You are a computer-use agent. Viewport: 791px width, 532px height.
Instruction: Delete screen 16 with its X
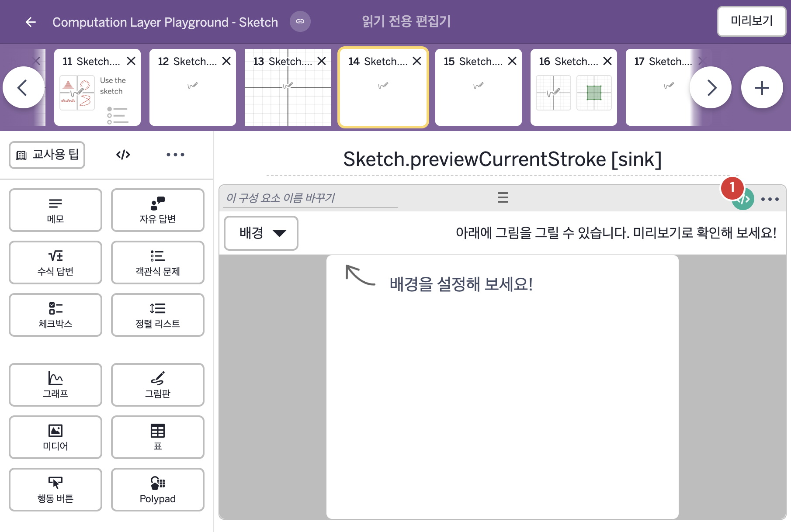point(607,61)
